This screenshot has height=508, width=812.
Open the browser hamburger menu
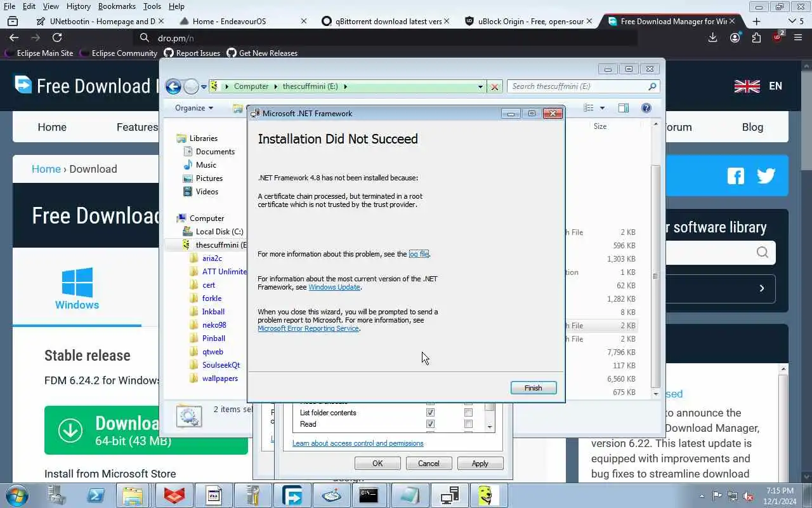pyautogui.click(x=799, y=38)
